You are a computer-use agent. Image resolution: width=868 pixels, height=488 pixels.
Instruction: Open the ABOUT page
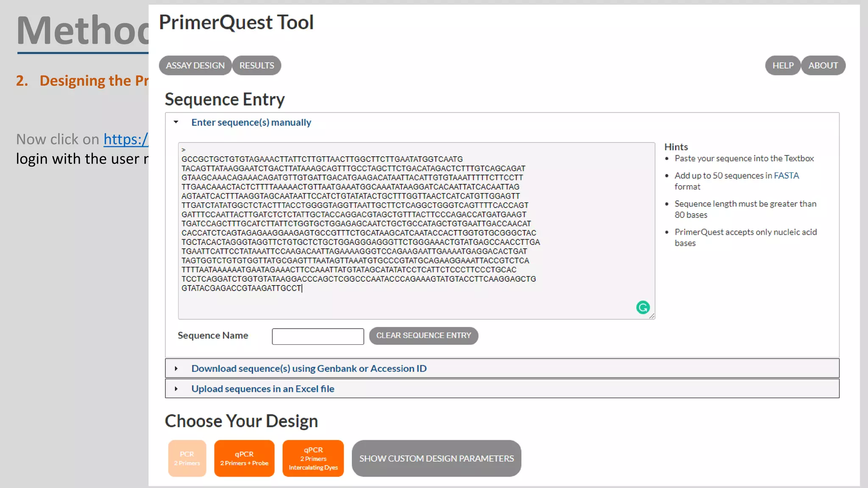823,65
